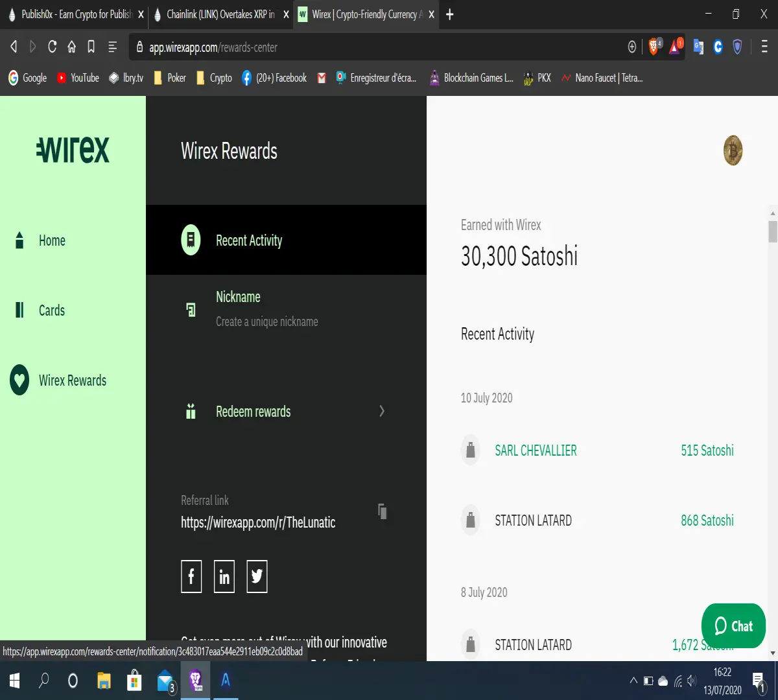Open Windows Start menu

point(14,681)
